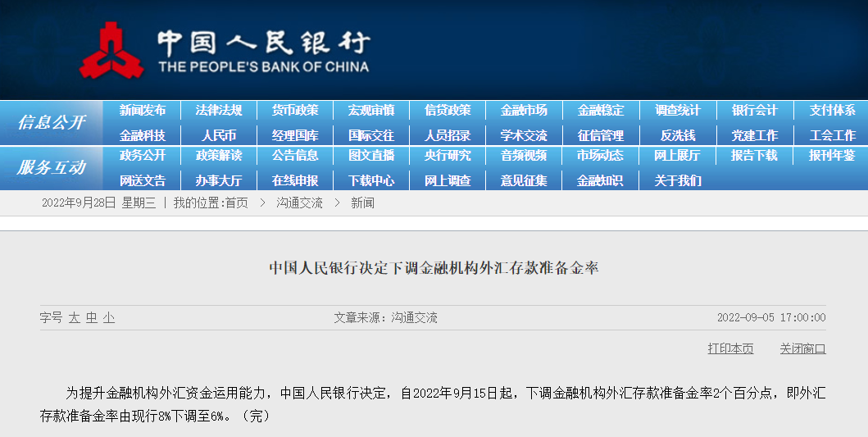Image resolution: width=868 pixels, height=437 pixels.
Task: Open 政务公开 link
Action: coord(143,156)
